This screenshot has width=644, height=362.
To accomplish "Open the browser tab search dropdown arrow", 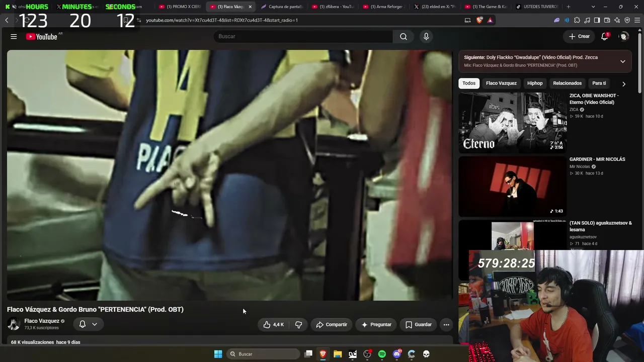I will tap(593, 7).
